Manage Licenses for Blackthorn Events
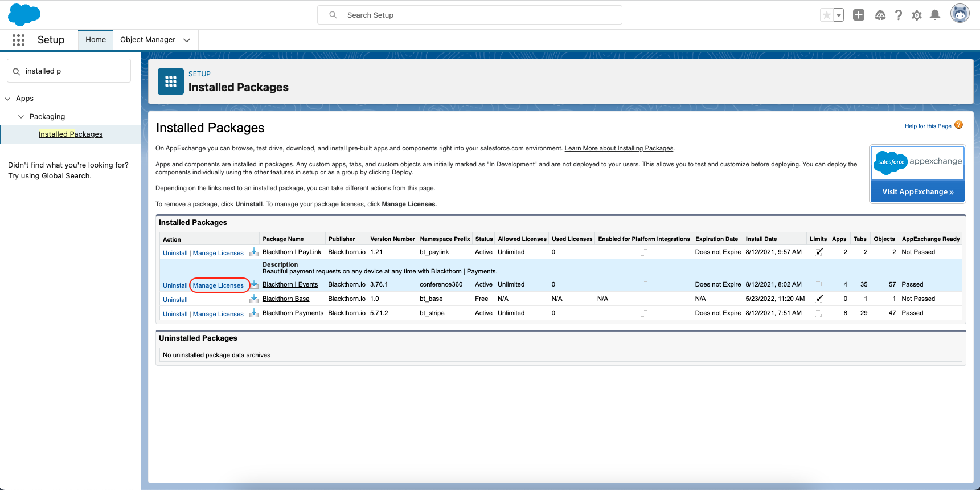Viewport: 980px width, 490px height. click(218, 285)
